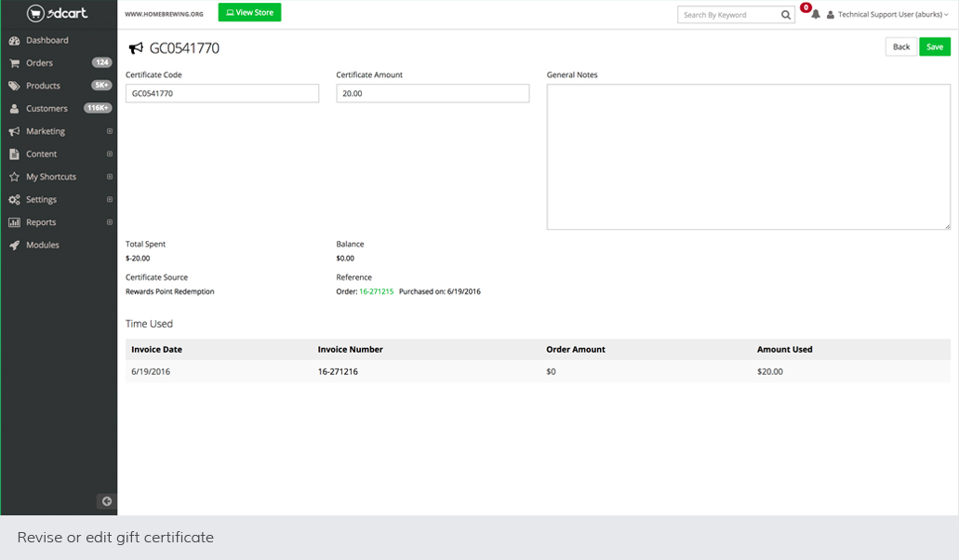Viewport: 959px width, 560px height.
Task: Open Products via the tag icon
Action: coord(15,86)
